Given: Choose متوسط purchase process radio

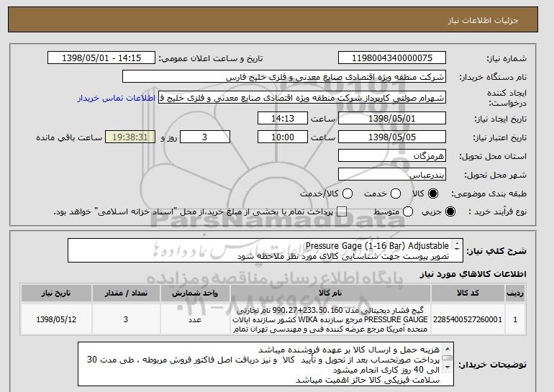Looking at the screenshot, I should (408, 211).
